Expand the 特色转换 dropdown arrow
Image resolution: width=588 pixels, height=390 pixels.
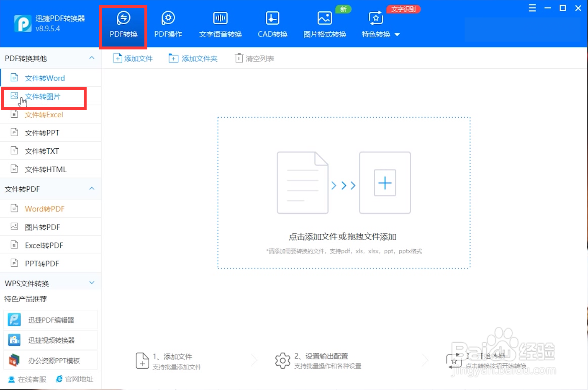397,35
